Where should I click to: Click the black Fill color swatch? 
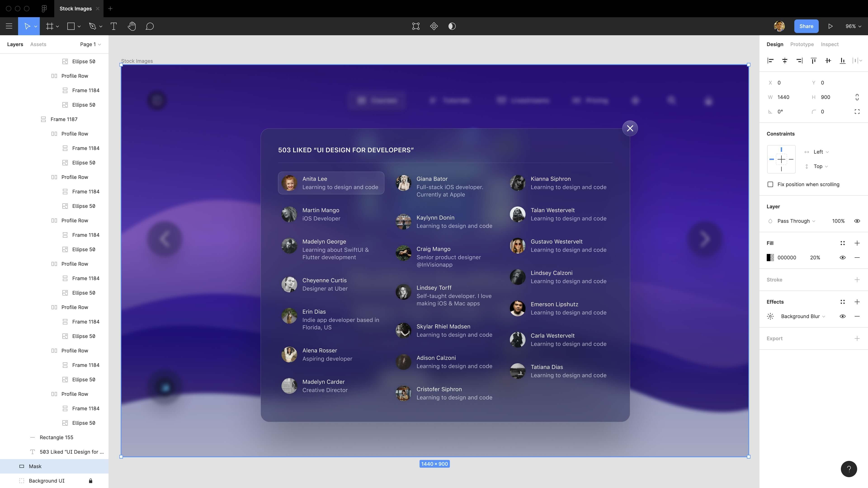(770, 258)
